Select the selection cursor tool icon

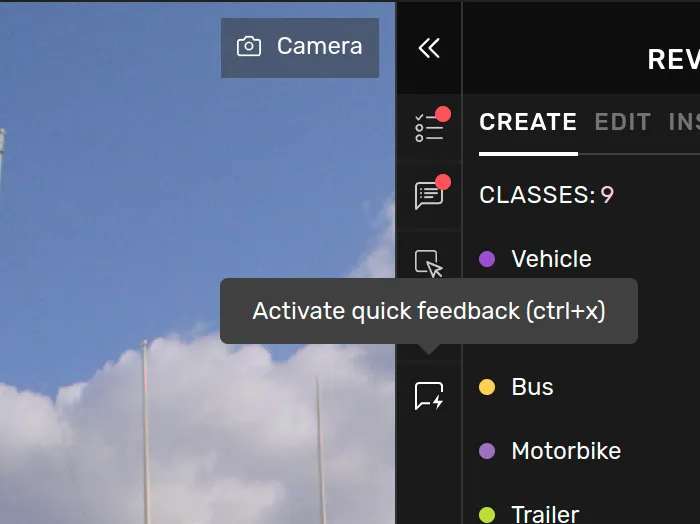[429, 263]
